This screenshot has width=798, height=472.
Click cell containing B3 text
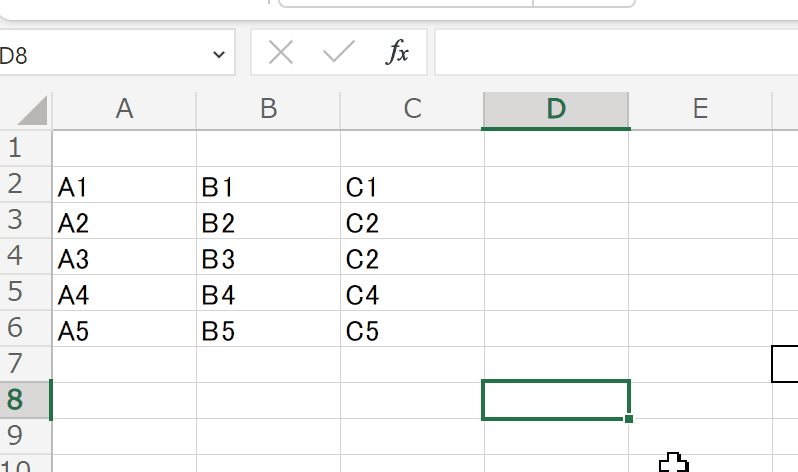tap(268, 258)
